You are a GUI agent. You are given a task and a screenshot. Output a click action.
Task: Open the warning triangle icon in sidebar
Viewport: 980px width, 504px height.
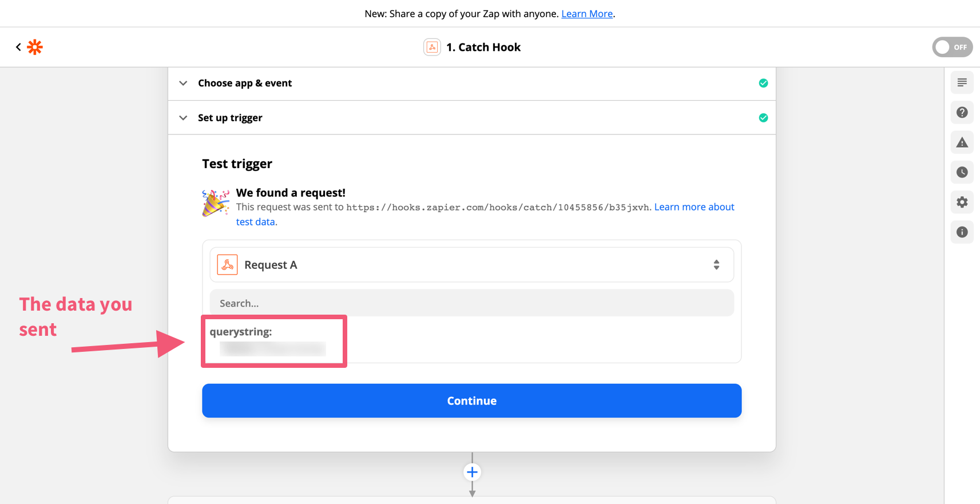coord(962,142)
